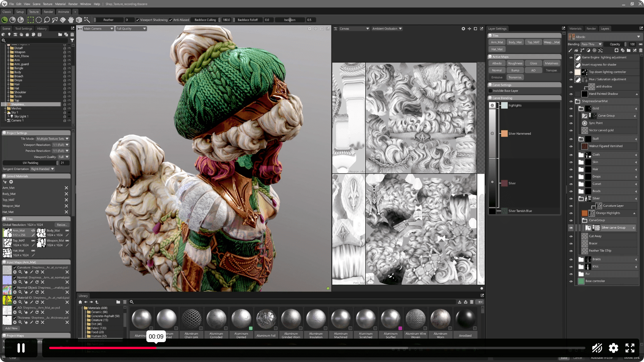
Task: Select the circle selection tool in the toolbar
Action: pos(39,20)
